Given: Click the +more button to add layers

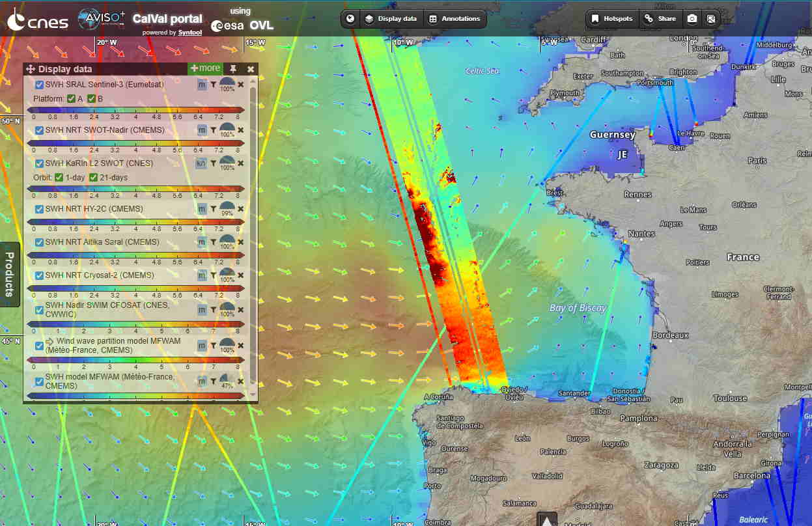Looking at the screenshot, I should 205,68.
